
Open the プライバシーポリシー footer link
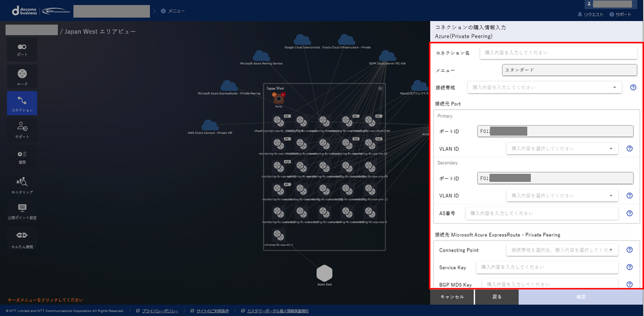pos(159,311)
